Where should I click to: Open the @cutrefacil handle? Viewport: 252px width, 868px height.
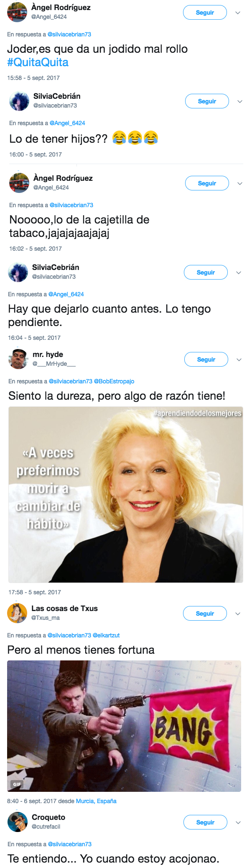point(46,827)
